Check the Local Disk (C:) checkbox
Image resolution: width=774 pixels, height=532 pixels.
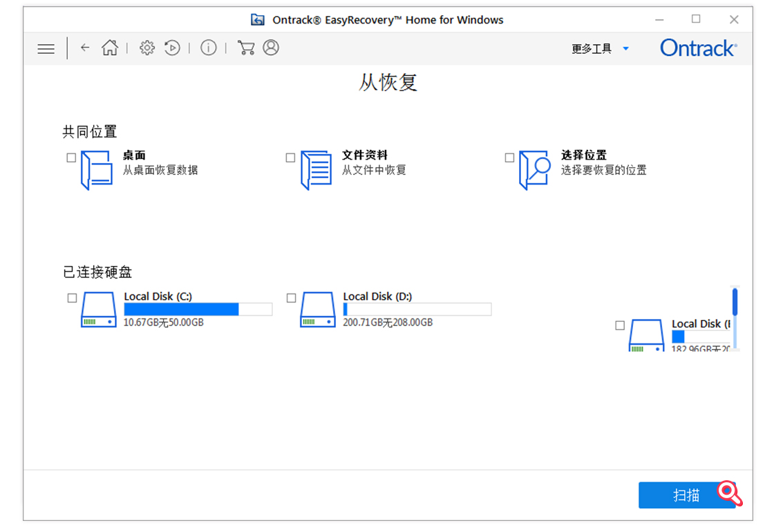(x=72, y=298)
